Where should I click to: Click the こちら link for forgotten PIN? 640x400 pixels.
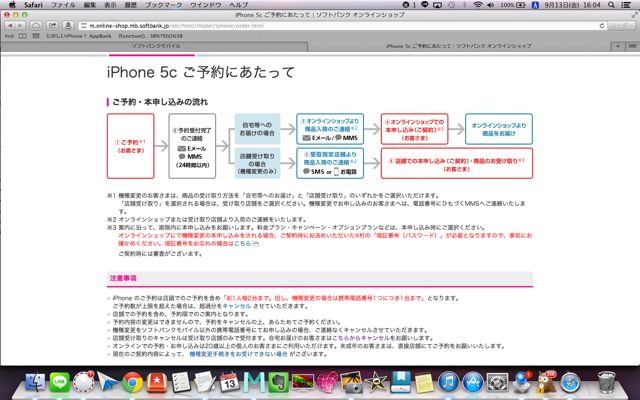(x=242, y=244)
